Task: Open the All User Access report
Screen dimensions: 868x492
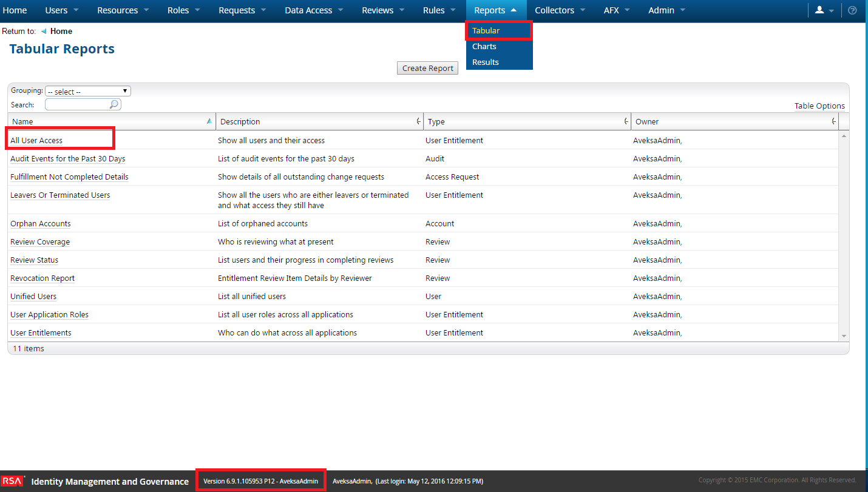Action: [x=36, y=140]
